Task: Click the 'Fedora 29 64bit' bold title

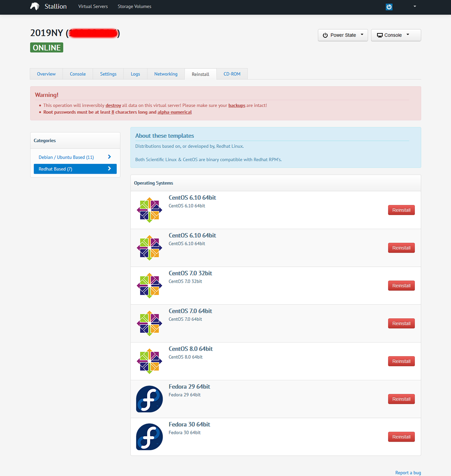Action: point(189,387)
